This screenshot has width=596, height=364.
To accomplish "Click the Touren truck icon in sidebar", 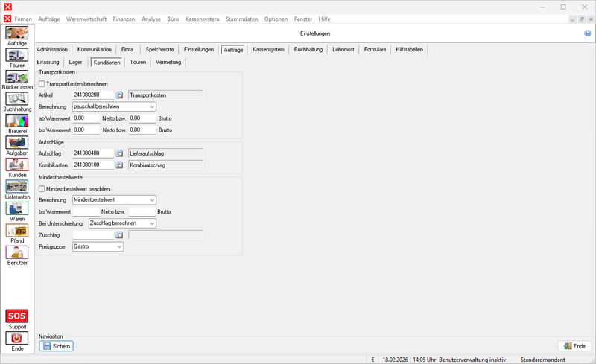I will (x=17, y=55).
